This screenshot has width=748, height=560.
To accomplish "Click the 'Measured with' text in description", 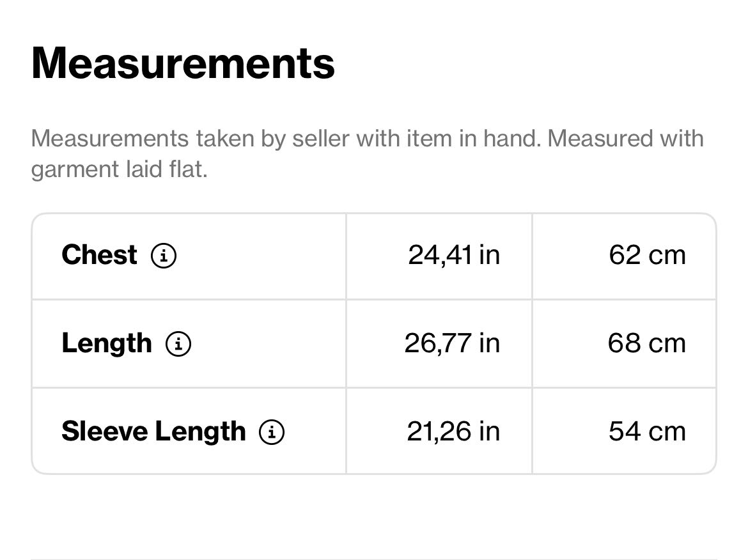I will click(x=625, y=138).
